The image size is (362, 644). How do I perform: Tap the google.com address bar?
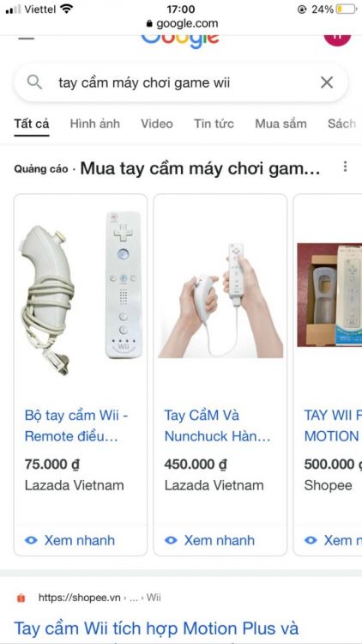click(x=181, y=23)
